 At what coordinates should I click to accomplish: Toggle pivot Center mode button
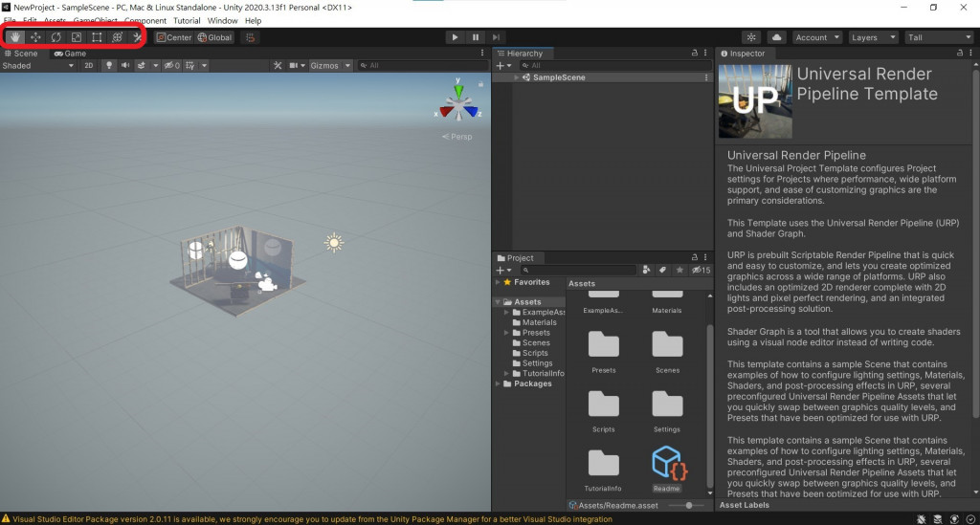[x=174, y=37]
